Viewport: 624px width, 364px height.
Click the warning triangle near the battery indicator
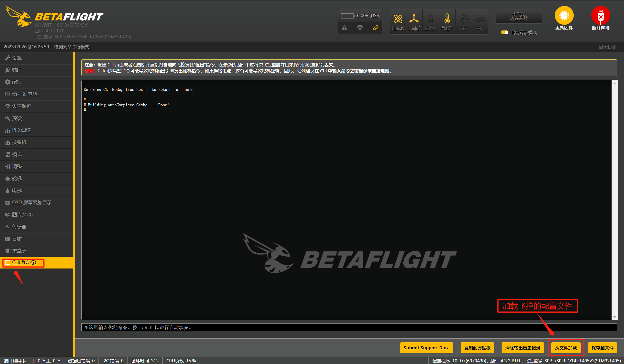345,28
